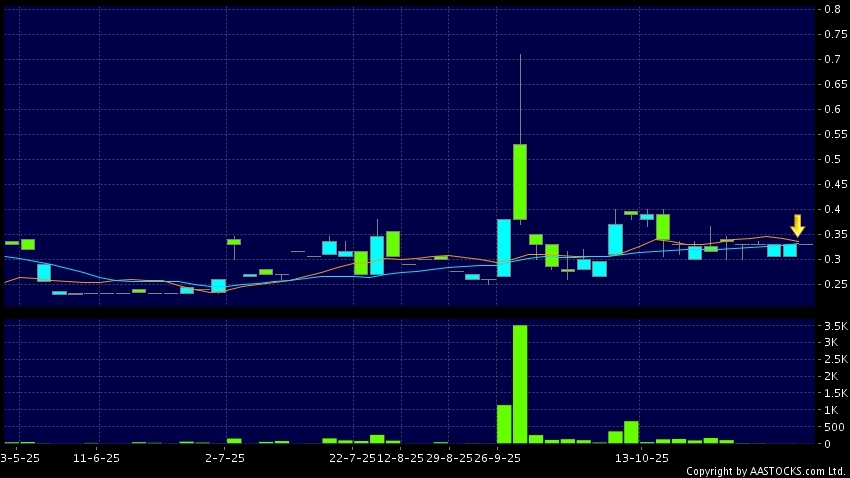This screenshot has height=478, width=850.
Task: Click the 0.8 price axis label
Action: (x=830, y=10)
